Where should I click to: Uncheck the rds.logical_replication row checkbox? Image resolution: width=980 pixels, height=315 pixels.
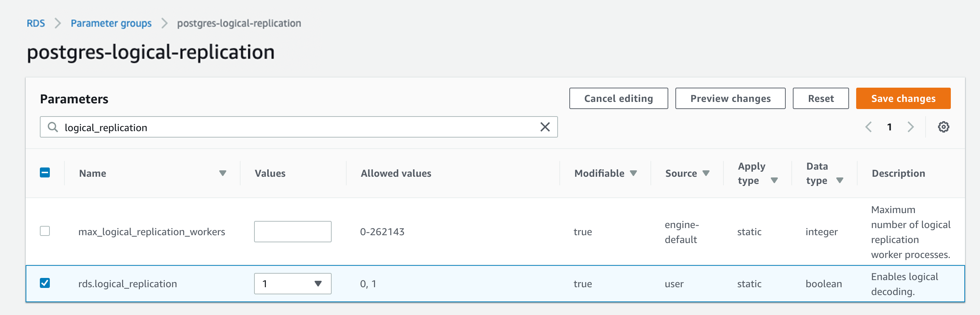(45, 283)
